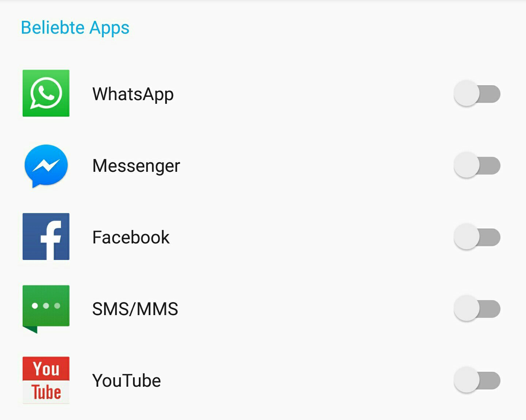526x420 pixels.
Task: Enable the SMS/MMS toggle
Action: tap(477, 309)
